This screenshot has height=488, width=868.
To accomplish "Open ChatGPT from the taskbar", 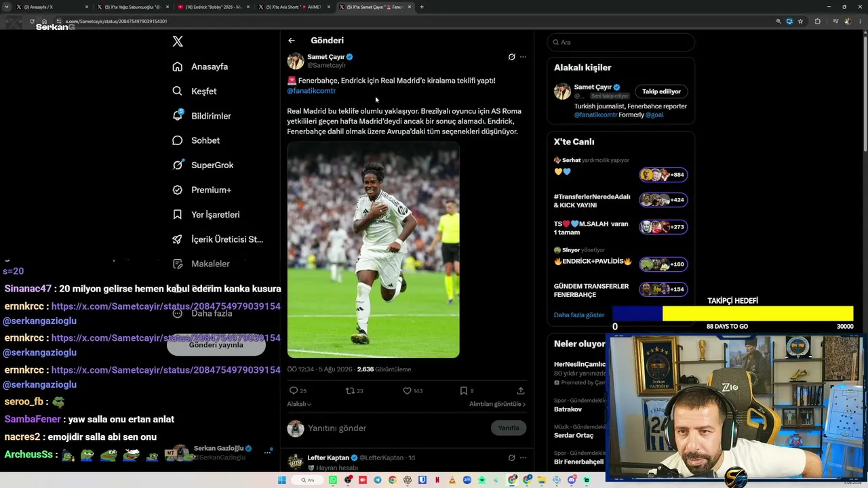I will click(408, 480).
